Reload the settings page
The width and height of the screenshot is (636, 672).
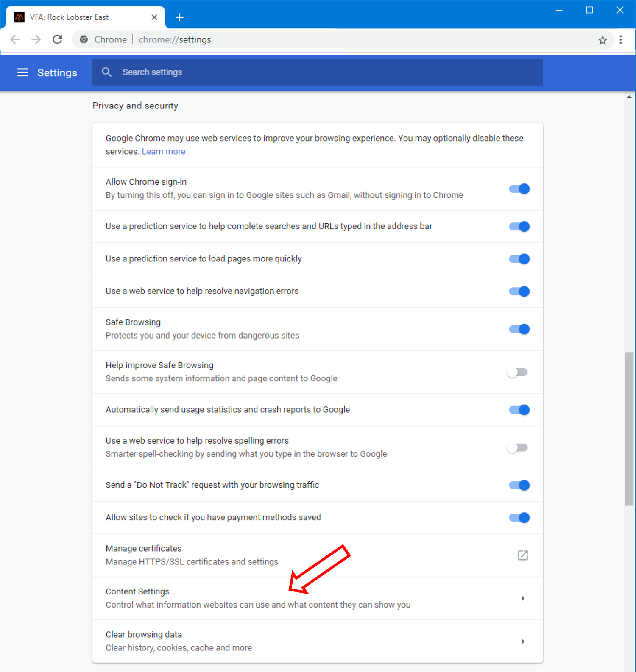click(x=57, y=39)
